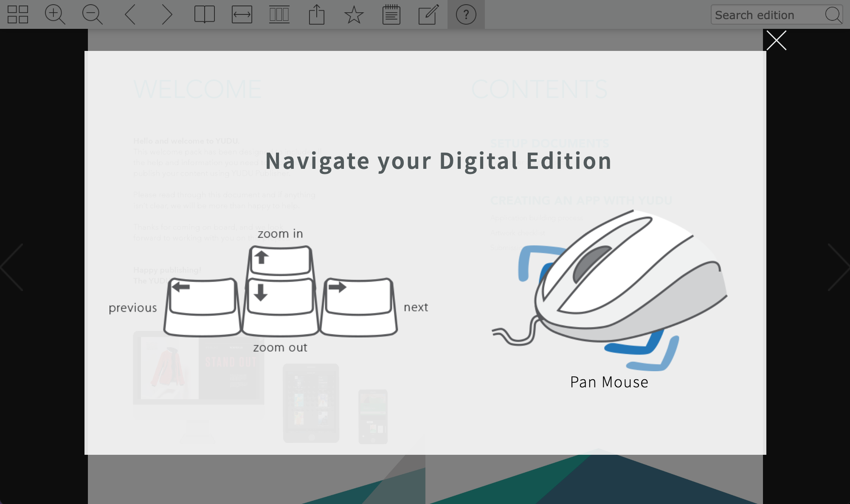
Task: Click the 'previous' label
Action: click(133, 308)
